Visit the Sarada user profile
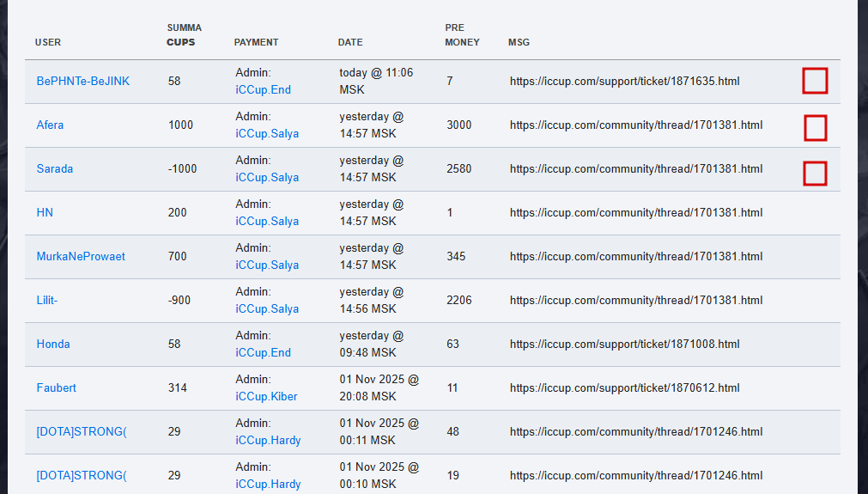This screenshot has height=494, width=868. click(x=54, y=168)
